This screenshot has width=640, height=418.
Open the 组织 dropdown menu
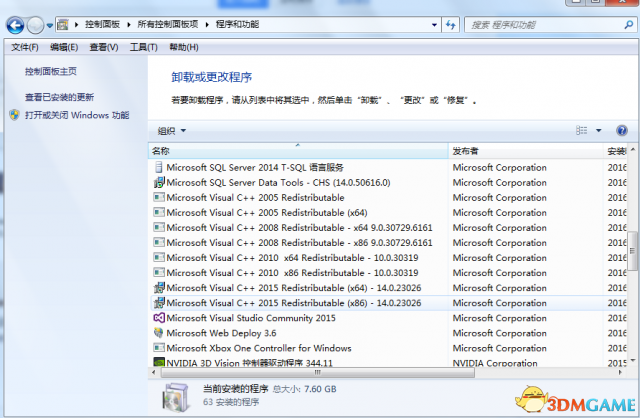pos(171,131)
